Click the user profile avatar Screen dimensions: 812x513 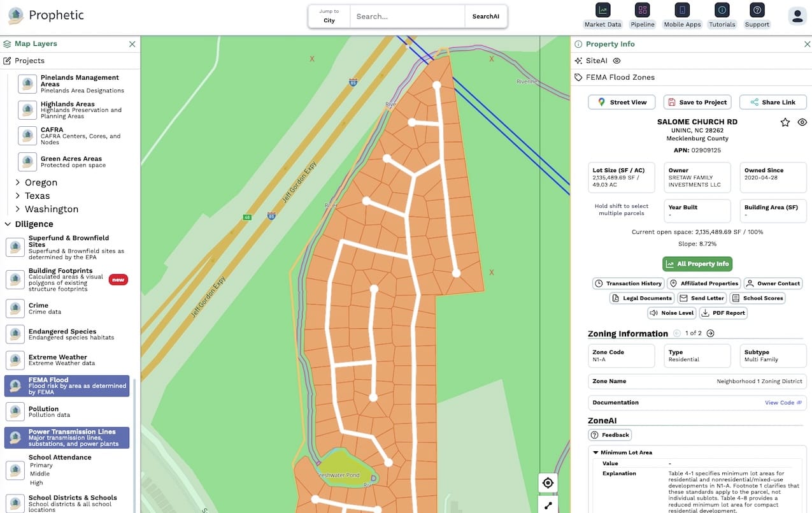797,15
